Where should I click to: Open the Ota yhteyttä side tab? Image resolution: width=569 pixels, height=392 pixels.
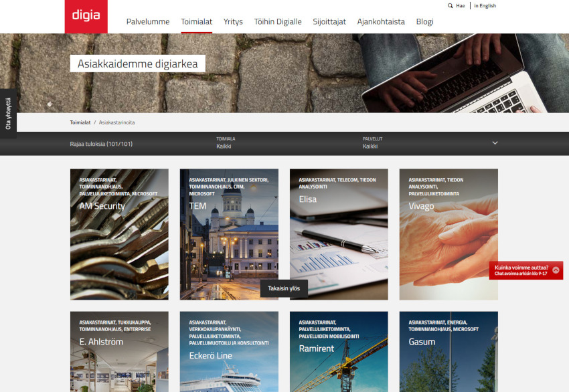8,114
